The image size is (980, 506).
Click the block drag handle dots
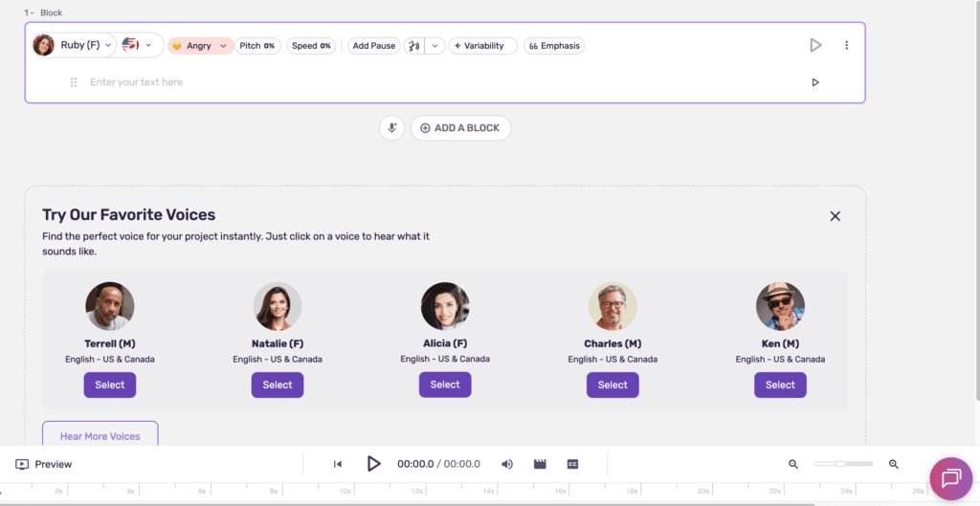(74, 82)
